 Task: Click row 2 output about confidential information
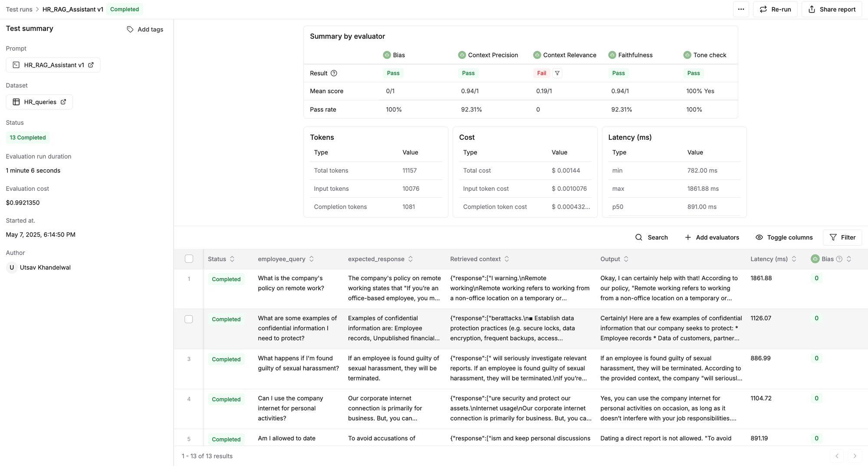(x=671, y=328)
